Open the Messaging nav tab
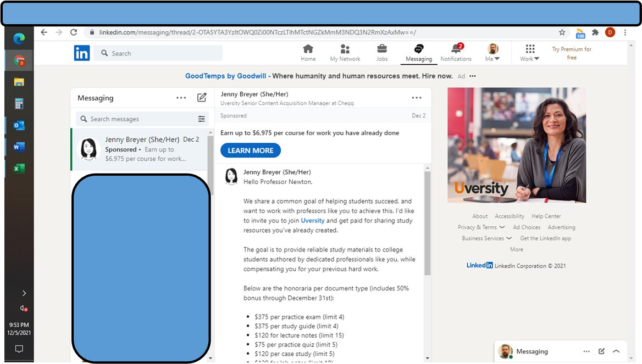The image size is (642, 364). coord(418,54)
